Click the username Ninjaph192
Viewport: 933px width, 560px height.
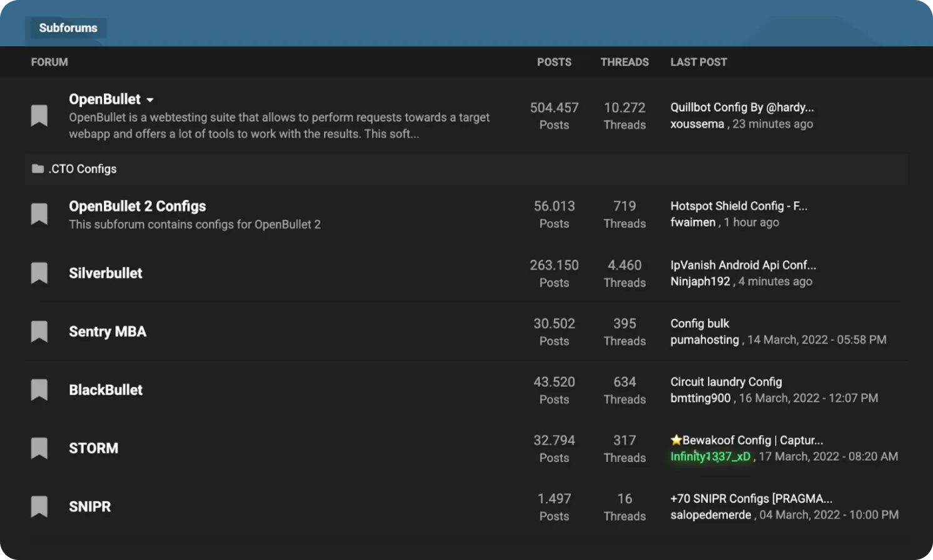click(x=700, y=281)
